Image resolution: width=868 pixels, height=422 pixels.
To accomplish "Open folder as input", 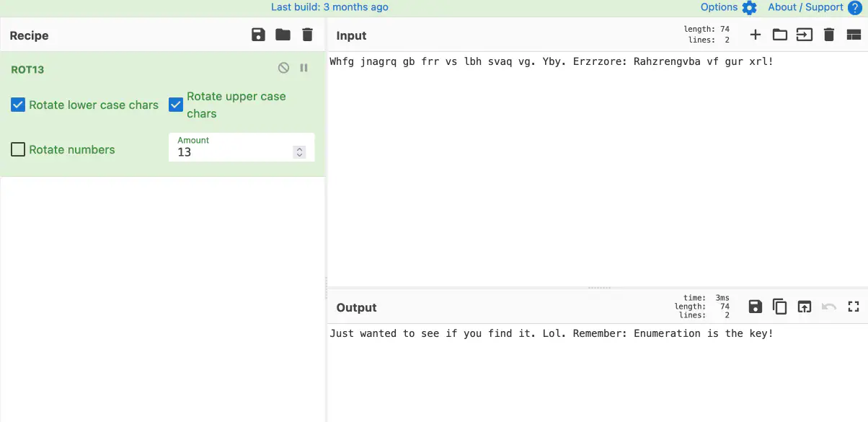I will [x=779, y=35].
